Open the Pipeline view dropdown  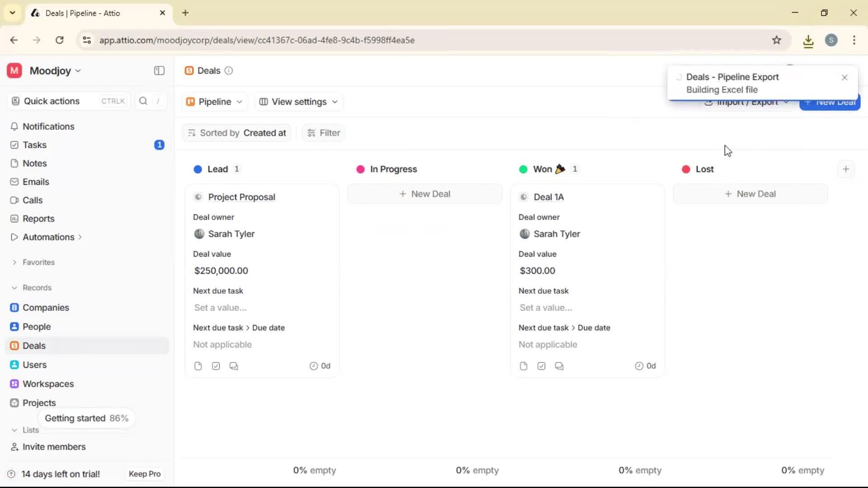(x=214, y=102)
